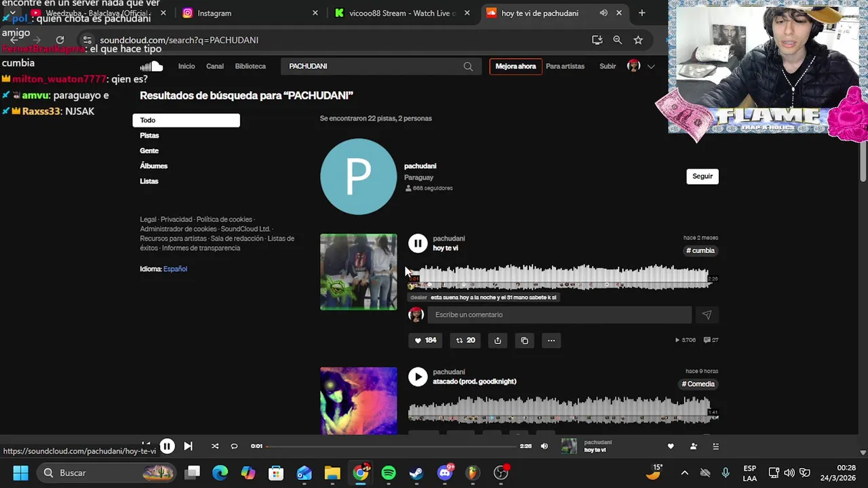Click Subir to upload

tap(608, 66)
